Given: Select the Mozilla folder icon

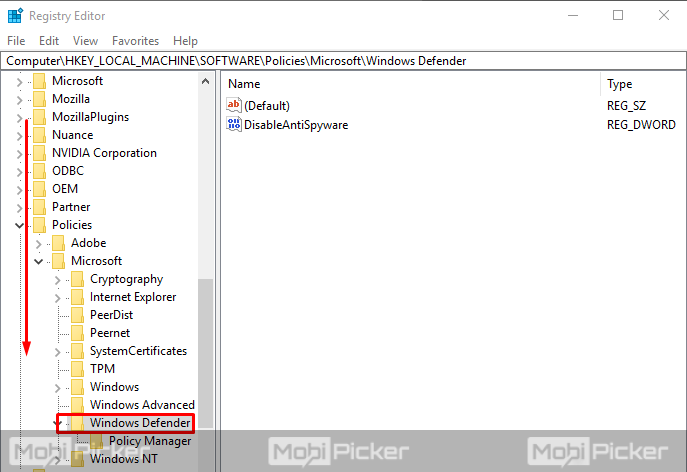Looking at the screenshot, I should 39,99.
